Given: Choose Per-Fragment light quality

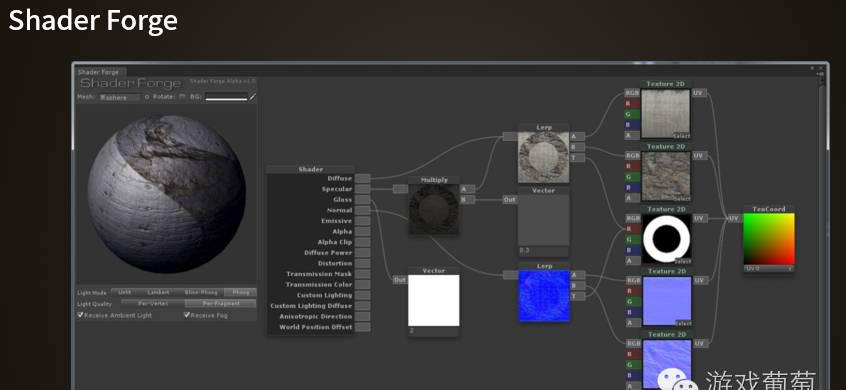Looking at the screenshot, I should [221, 304].
